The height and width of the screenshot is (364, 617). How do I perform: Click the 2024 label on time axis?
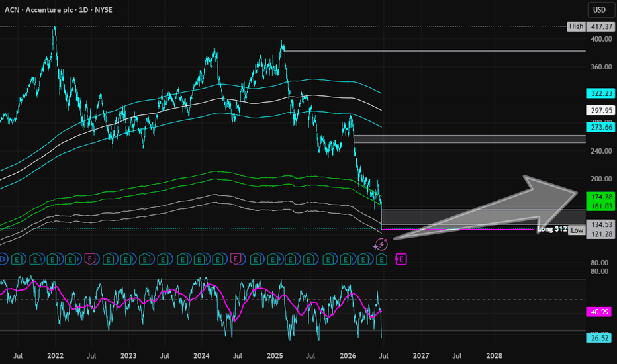201,356
